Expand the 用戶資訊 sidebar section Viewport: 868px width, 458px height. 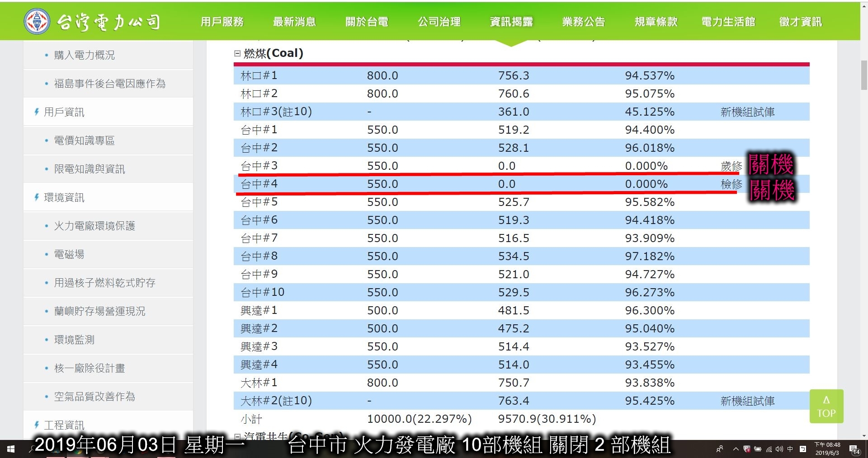click(64, 112)
